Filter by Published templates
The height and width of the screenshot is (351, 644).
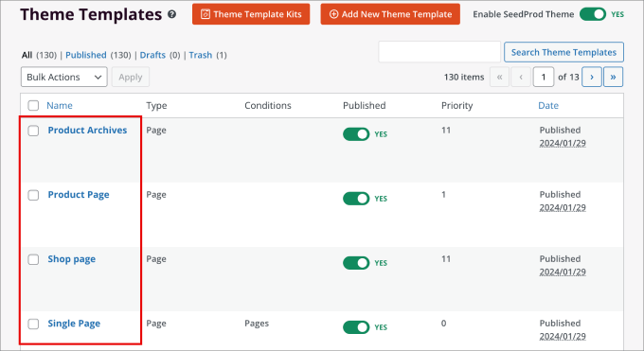point(86,55)
